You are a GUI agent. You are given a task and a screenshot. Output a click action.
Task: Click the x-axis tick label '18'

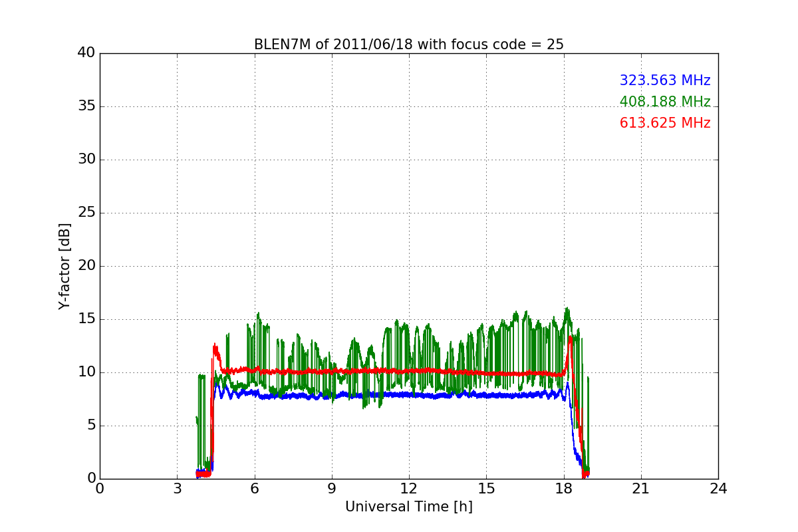[563, 488]
